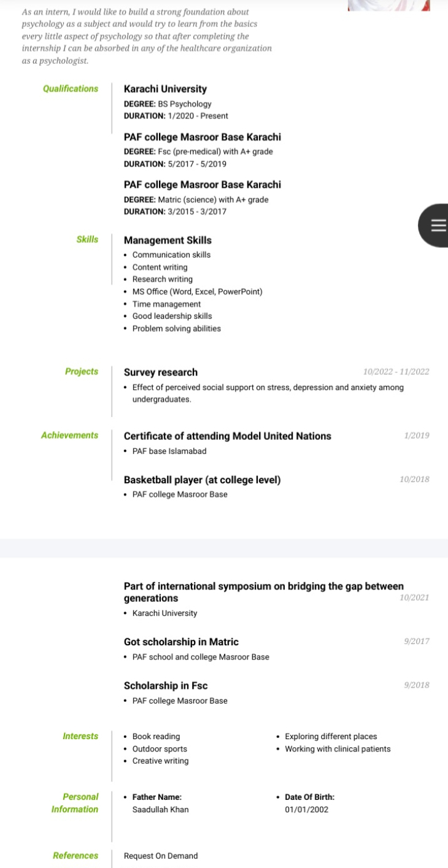The height and width of the screenshot is (868, 448).
Task: Open the floating hamburger menu button
Action: pyautogui.click(x=434, y=226)
